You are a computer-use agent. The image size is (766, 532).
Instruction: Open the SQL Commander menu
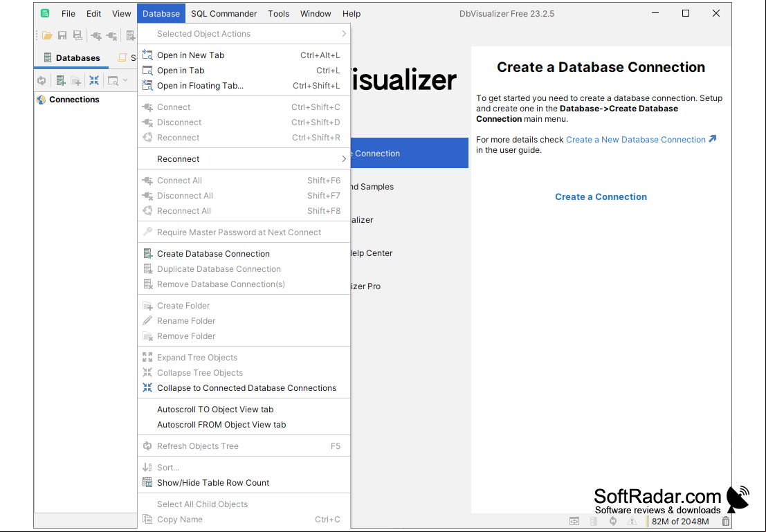point(224,14)
